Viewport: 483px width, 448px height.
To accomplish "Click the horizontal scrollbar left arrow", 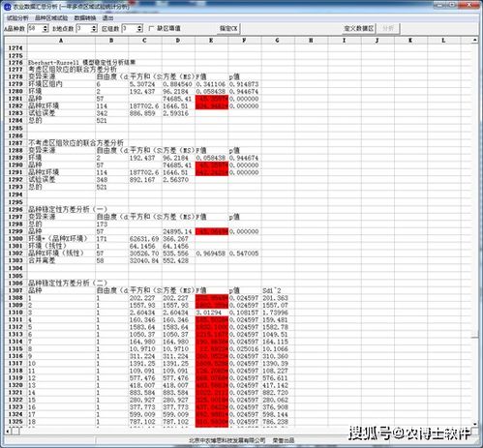I will click(x=8, y=431).
